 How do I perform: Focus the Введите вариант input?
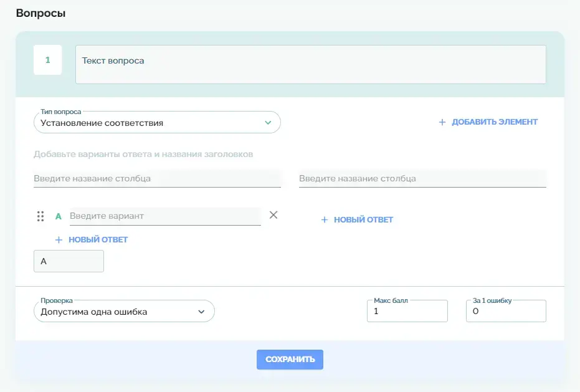tap(164, 216)
